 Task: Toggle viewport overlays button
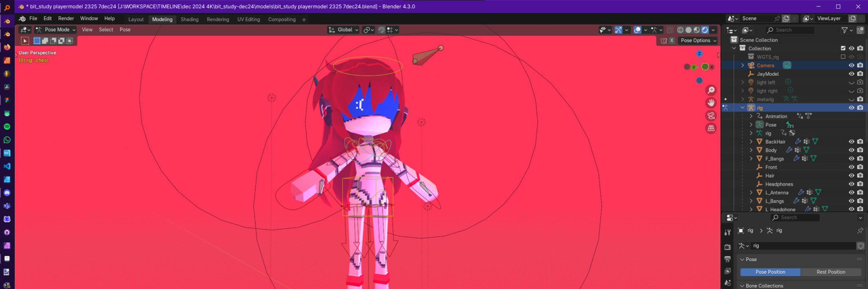pyautogui.click(x=637, y=30)
